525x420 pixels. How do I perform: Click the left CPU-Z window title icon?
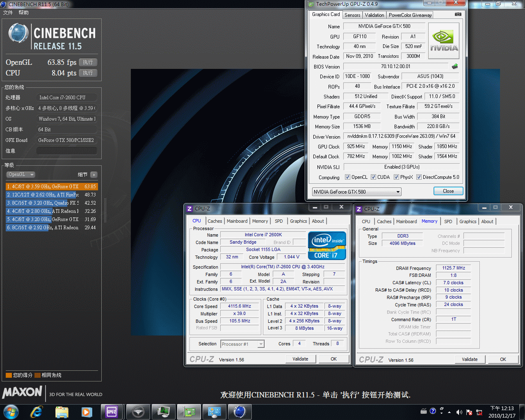tap(189, 209)
